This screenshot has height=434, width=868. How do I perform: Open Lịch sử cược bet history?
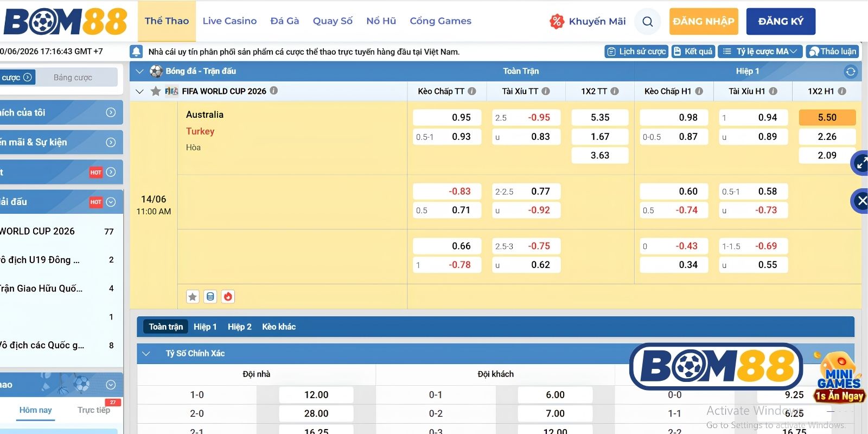(636, 52)
